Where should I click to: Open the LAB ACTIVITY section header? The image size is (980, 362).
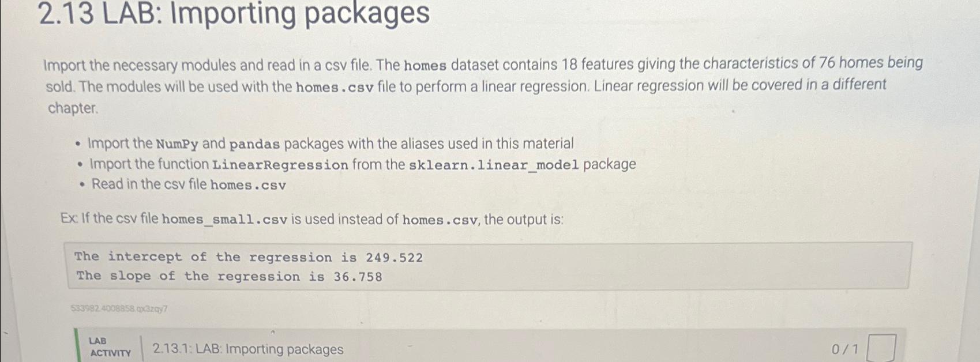(x=110, y=347)
